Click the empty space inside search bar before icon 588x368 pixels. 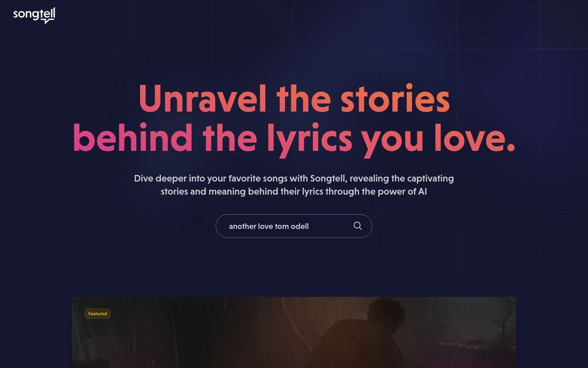(330, 226)
